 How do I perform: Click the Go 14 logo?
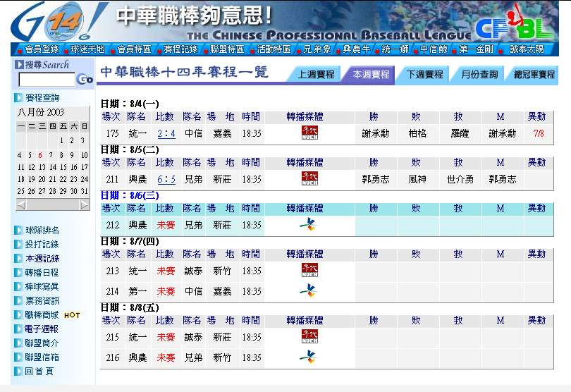pos(60,21)
